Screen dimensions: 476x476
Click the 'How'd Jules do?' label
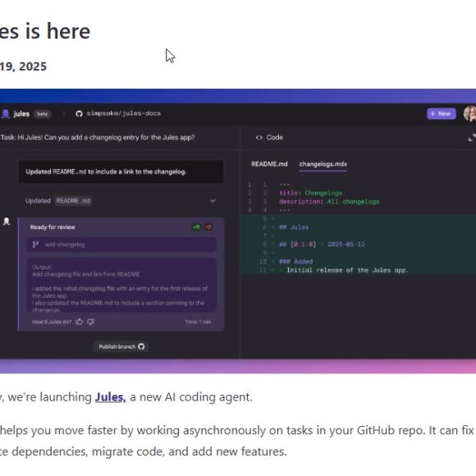tap(52, 322)
